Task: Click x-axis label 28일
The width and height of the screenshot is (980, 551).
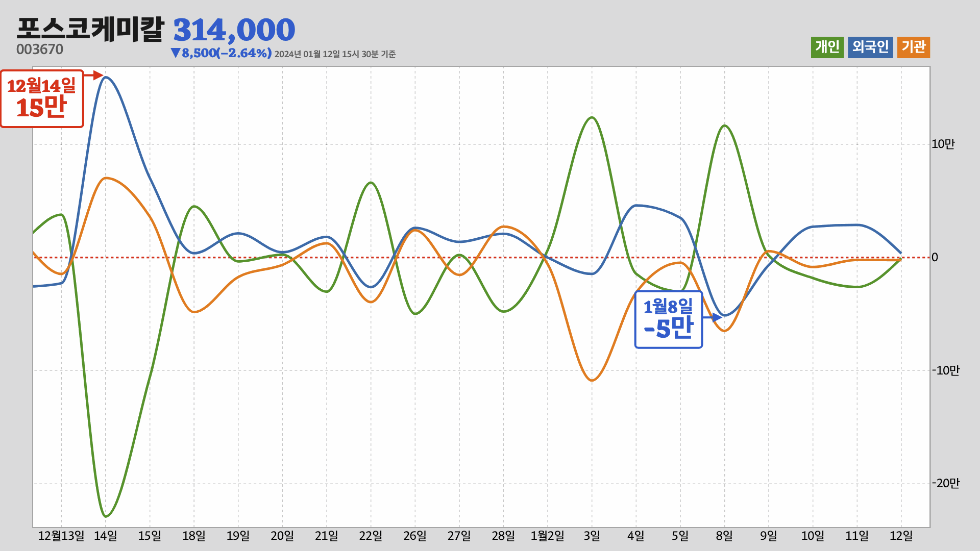Action: (503, 536)
